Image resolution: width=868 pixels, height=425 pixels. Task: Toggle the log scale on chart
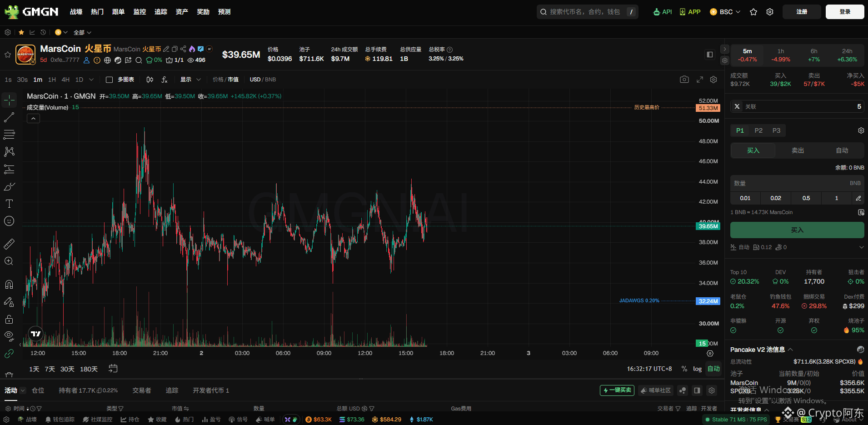pos(697,369)
